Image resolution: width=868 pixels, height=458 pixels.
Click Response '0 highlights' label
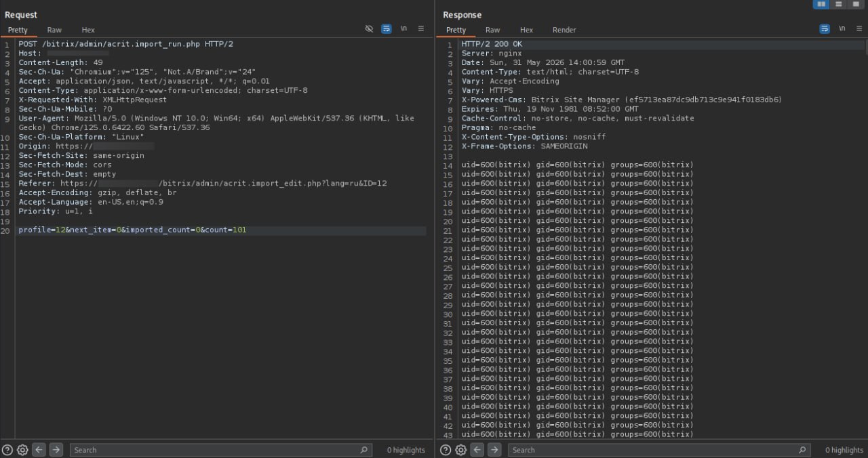(x=844, y=450)
